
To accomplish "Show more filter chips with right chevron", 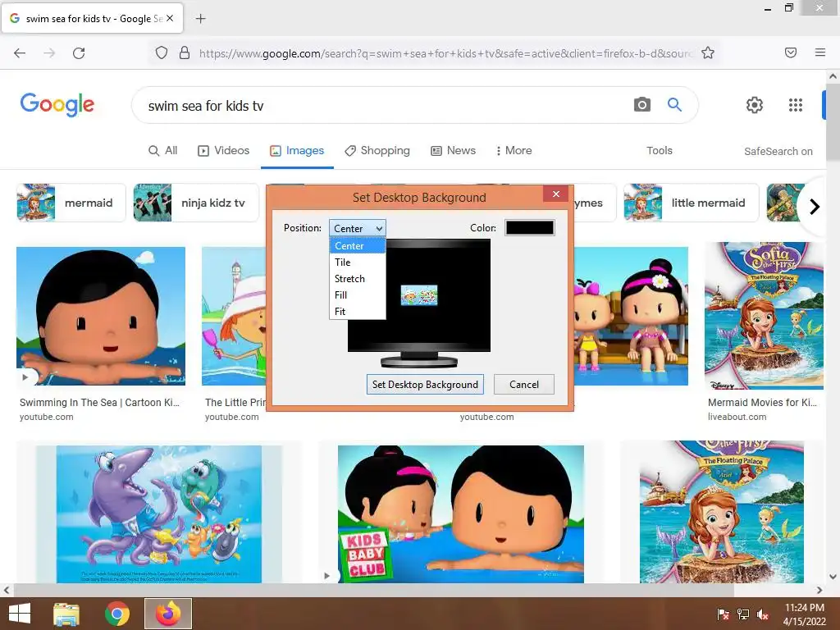I will pyautogui.click(x=815, y=206).
